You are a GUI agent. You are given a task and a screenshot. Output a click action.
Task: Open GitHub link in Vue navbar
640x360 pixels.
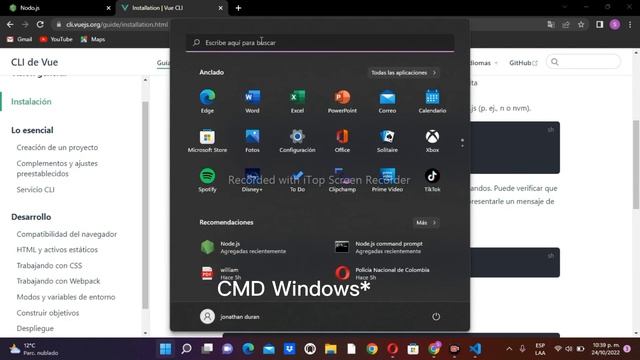523,63
